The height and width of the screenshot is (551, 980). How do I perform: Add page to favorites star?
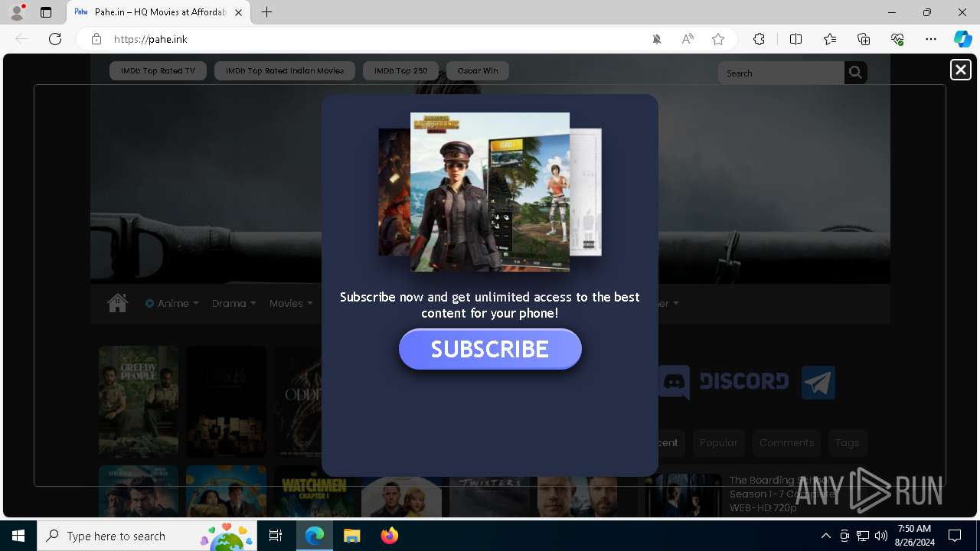coord(718,39)
